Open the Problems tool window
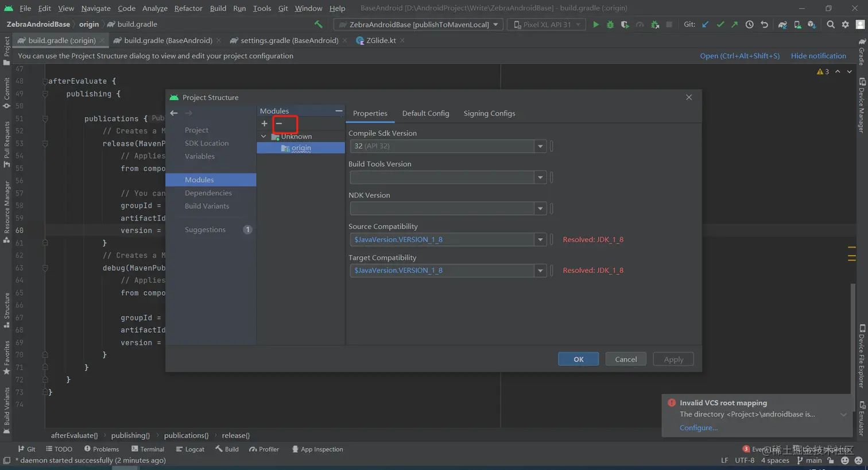This screenshot has width=868, height=470. [102, 449]
